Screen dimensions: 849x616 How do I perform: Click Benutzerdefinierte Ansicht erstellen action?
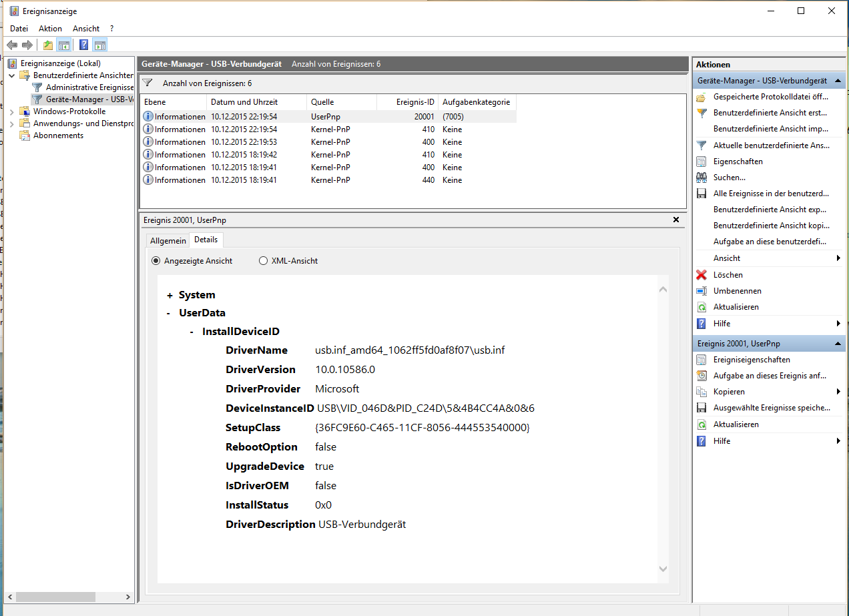pos(770,113)
